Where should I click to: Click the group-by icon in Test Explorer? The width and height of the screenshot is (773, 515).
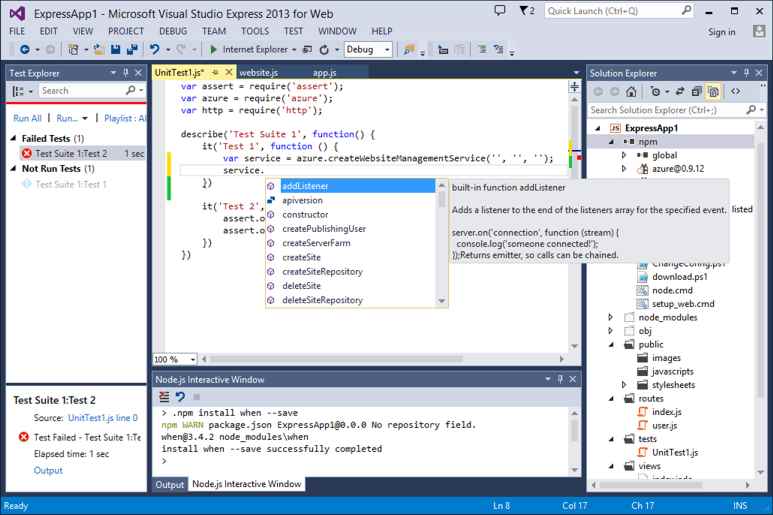click(x=18, y=91)
